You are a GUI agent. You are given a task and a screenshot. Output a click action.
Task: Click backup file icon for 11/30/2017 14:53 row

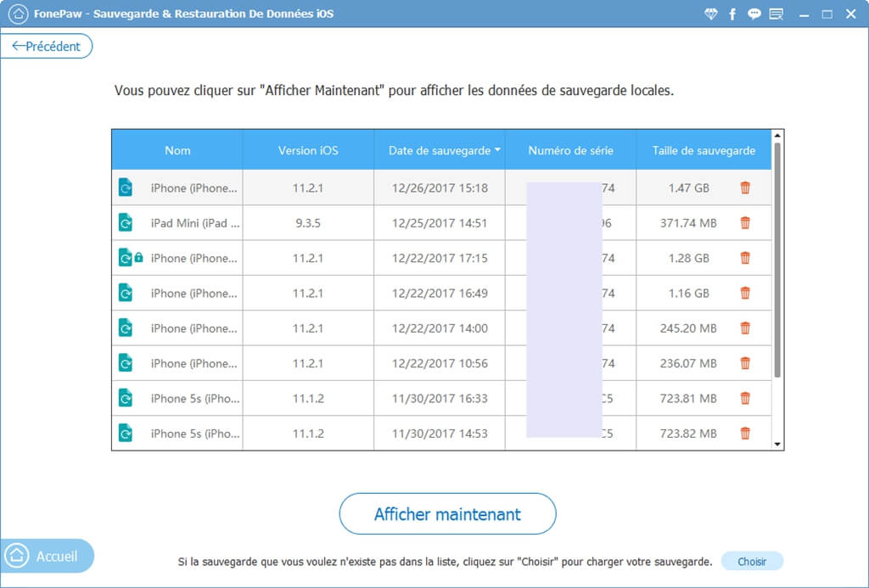126,433
